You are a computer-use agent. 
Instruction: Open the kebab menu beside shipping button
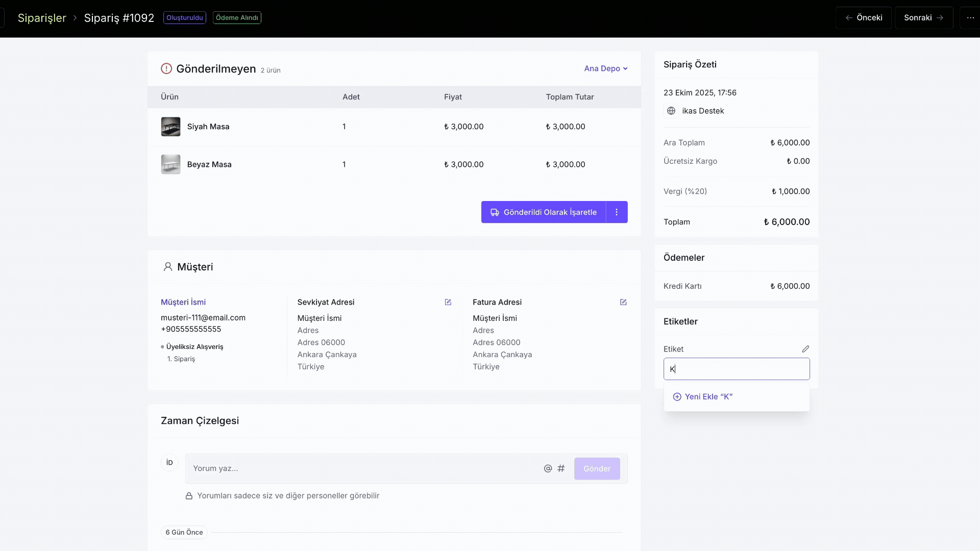pyautogui.click(x=617, y=212)
